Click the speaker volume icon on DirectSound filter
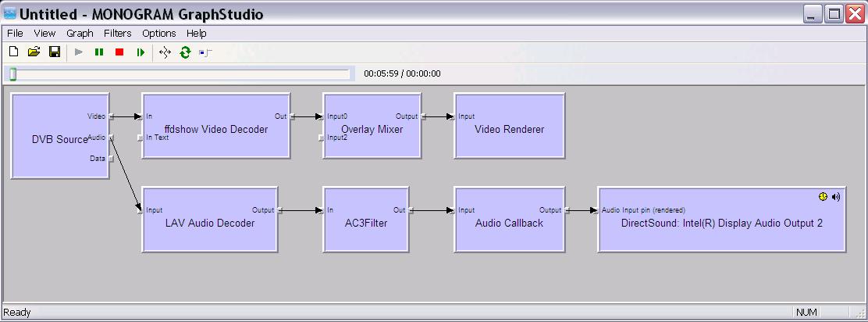This screenshot has height=322, width=868. [836, 197]
